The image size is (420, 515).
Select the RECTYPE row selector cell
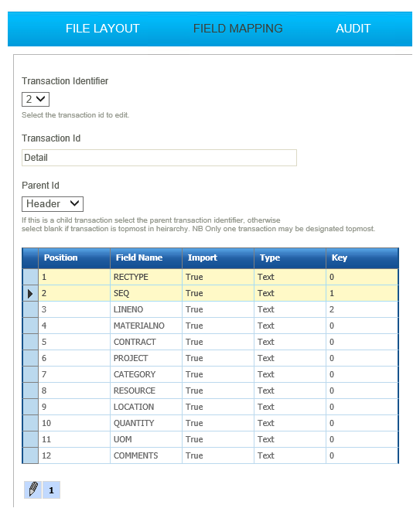click(30, 277)
